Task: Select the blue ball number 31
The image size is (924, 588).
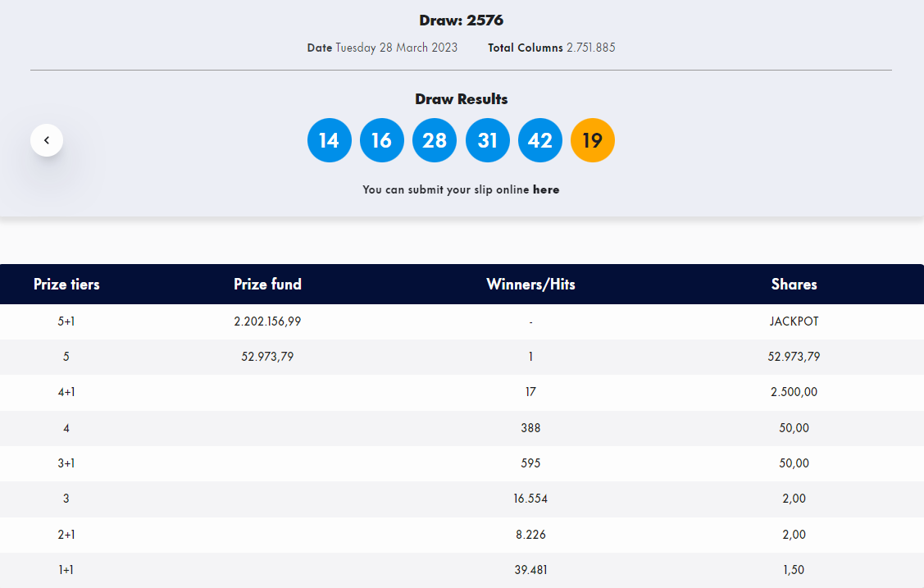Action: pyautogui.click(x=488, y=140)
